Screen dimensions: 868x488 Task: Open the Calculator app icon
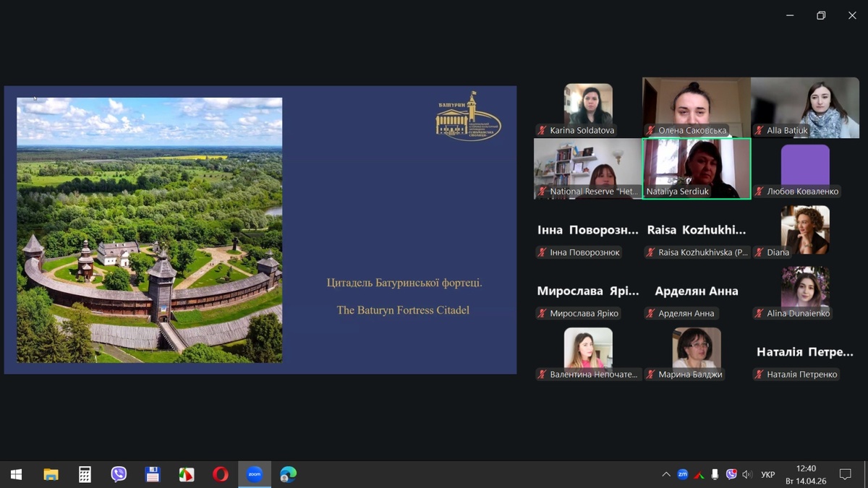(85, 474)
